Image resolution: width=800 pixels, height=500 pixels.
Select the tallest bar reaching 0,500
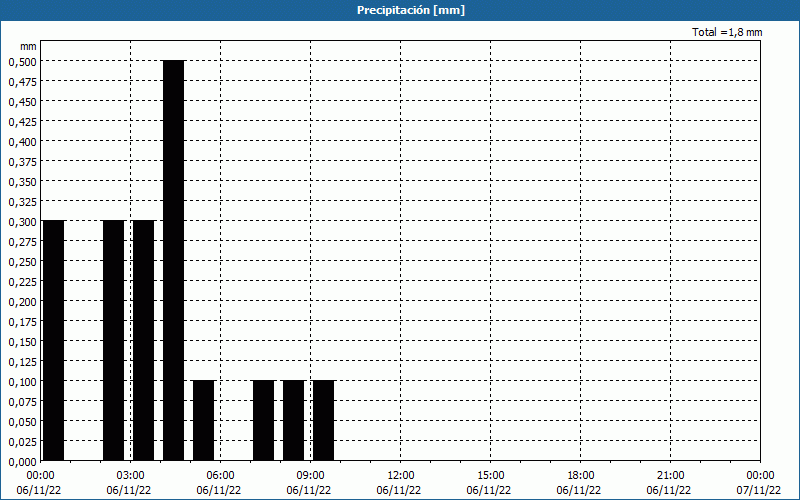173,261
